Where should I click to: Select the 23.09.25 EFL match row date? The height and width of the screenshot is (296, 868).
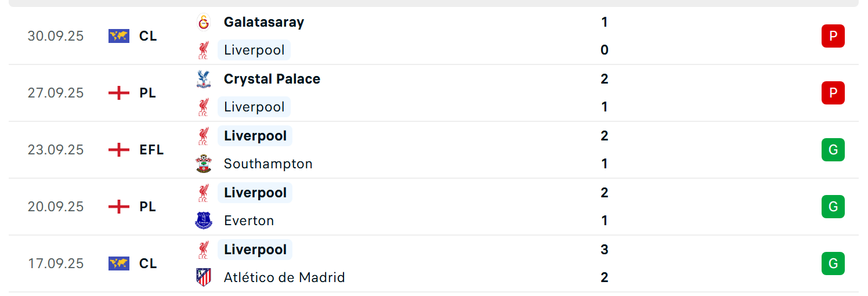(56, 150)
